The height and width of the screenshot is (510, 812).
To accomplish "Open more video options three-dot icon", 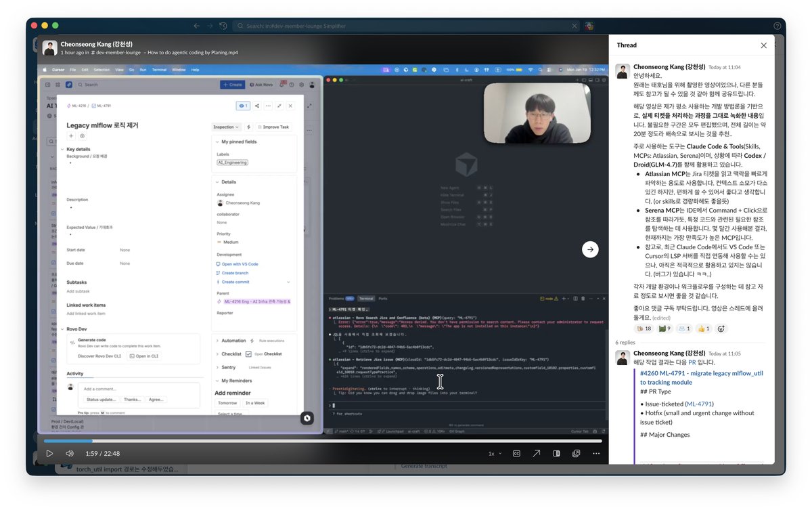I will (x=595, y=454).
